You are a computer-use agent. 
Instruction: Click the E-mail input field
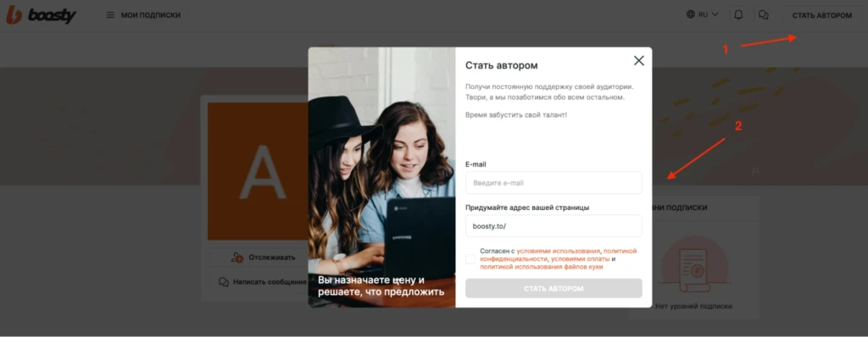click(554, 183)
